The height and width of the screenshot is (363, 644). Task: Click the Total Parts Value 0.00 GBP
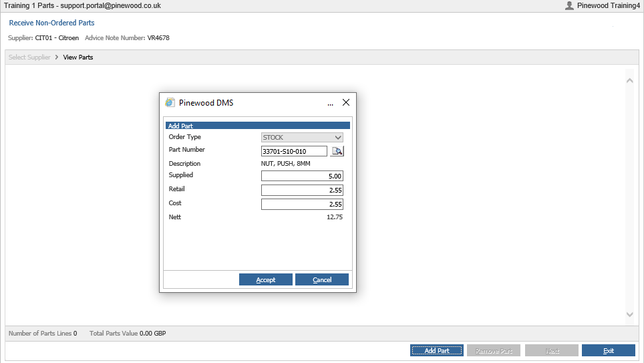click(x=128, y=334)
